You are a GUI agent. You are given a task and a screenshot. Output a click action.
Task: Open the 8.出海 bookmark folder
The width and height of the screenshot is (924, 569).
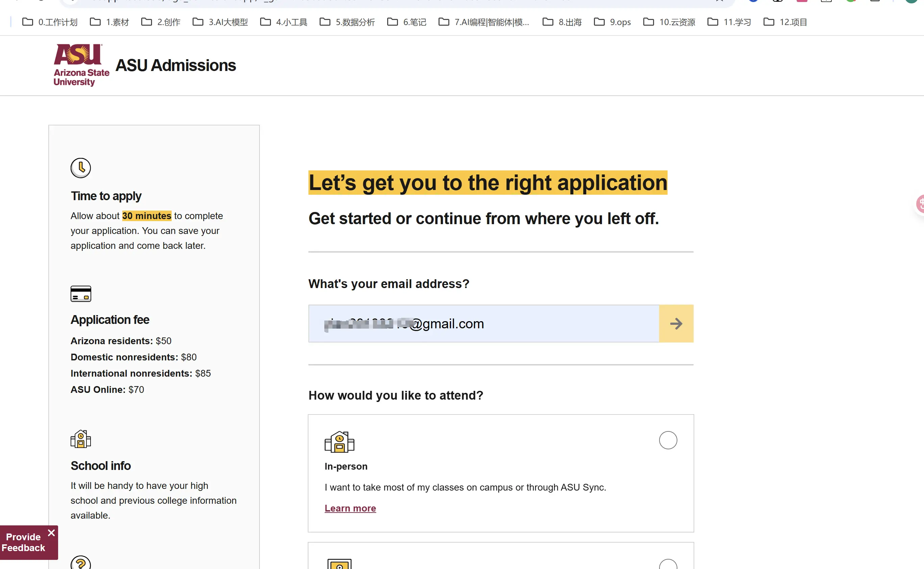(562, 22)
